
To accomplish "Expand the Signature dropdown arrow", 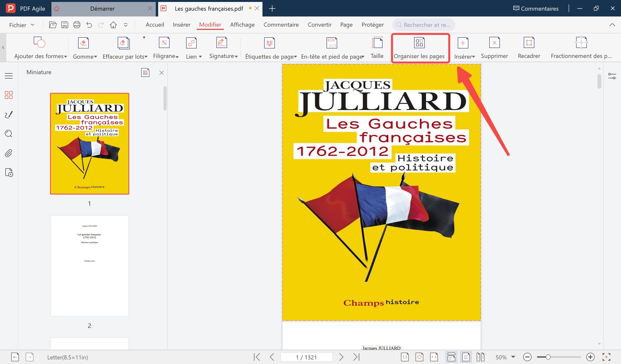I will (x=236, y=57).
